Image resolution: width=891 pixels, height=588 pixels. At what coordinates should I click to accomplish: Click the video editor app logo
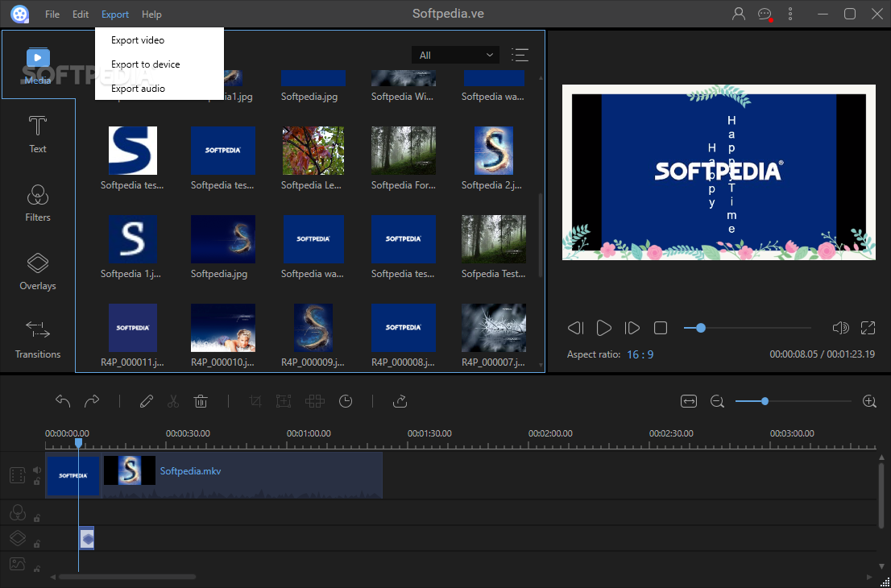pos(20,14)
